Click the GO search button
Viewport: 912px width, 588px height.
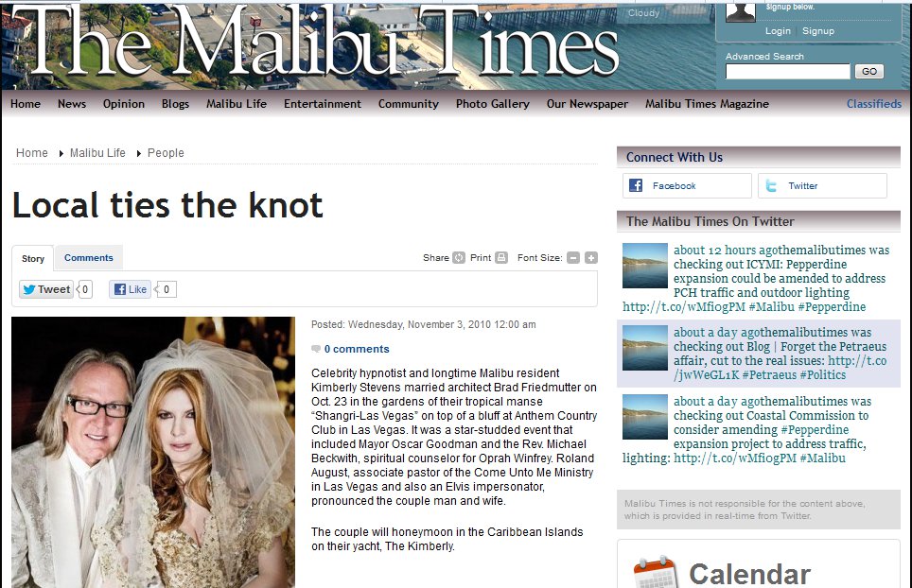pos(869,72)
